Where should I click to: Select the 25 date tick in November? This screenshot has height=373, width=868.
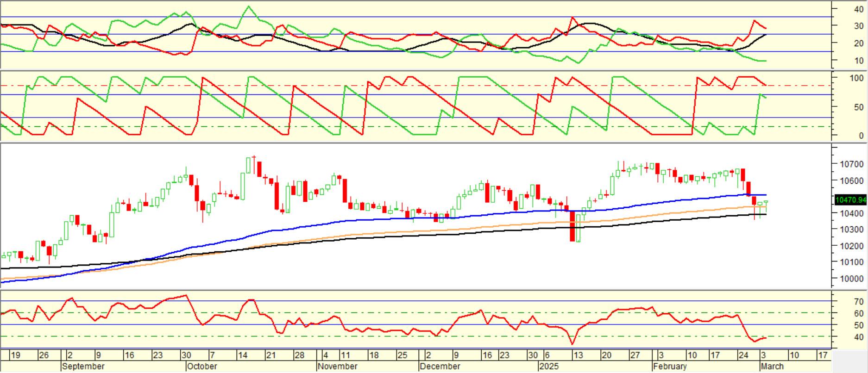click(402, 355)
